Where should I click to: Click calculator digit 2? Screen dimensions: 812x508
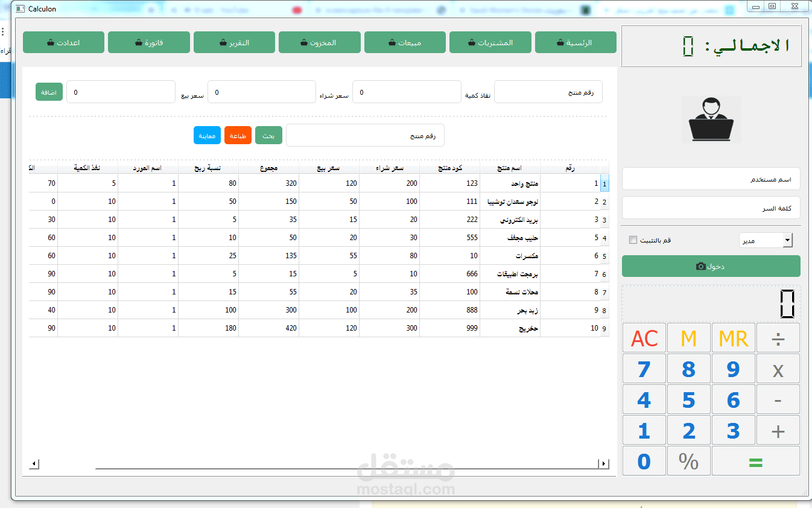point(689,430)
